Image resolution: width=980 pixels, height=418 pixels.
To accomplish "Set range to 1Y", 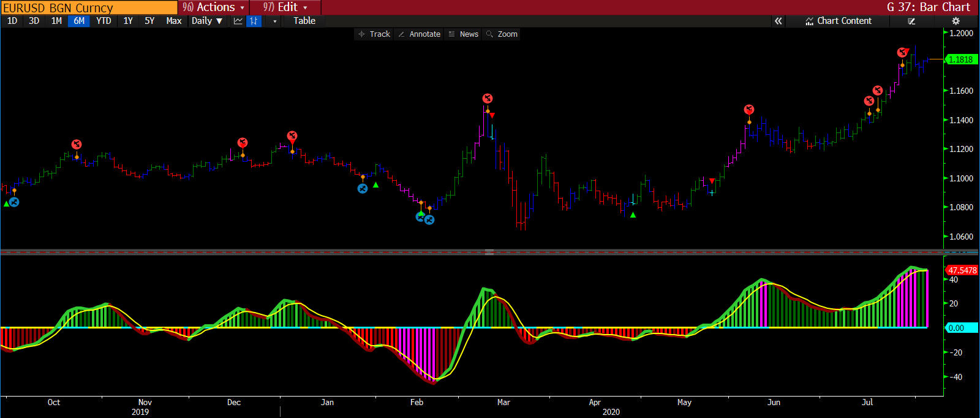I will (128, 21).
